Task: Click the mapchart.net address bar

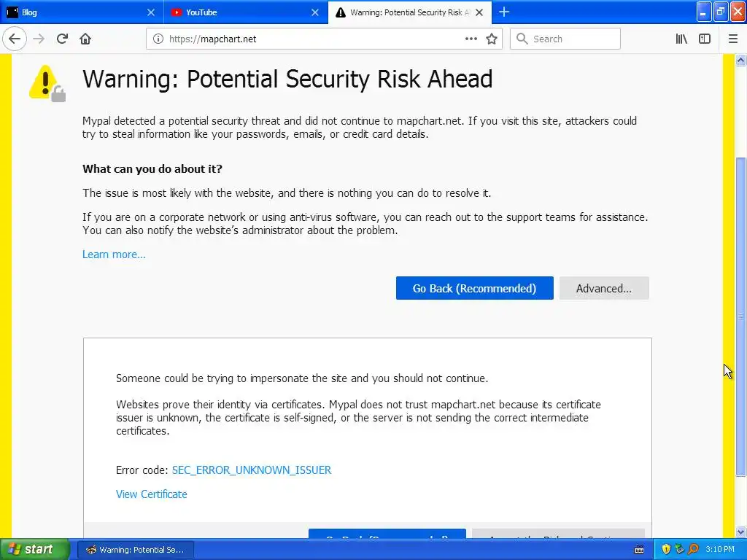Action: click(x=324, y=39)
